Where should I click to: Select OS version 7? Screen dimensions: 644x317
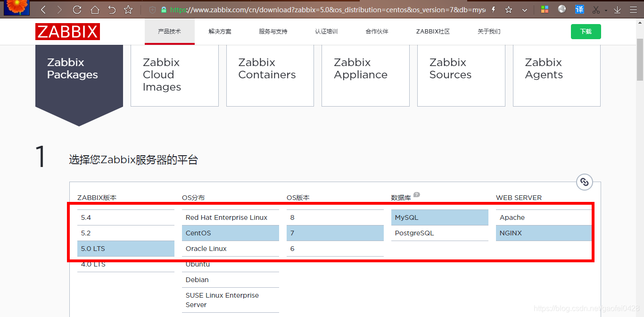[335, 233]
